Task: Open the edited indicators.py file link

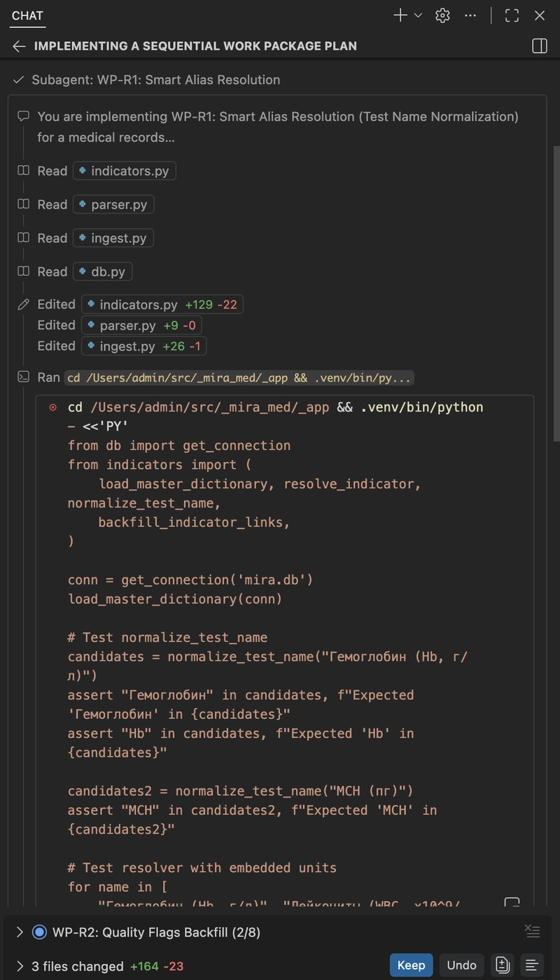Action: [138, 304]
